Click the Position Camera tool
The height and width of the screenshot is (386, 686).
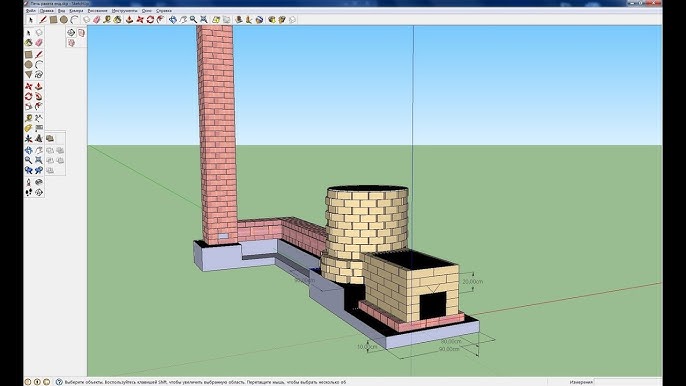28,182
